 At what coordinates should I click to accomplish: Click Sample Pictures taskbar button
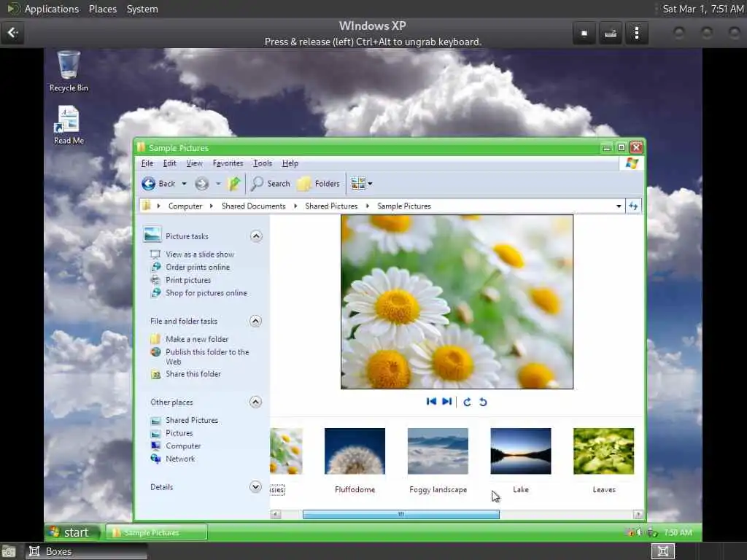(156, 532)
